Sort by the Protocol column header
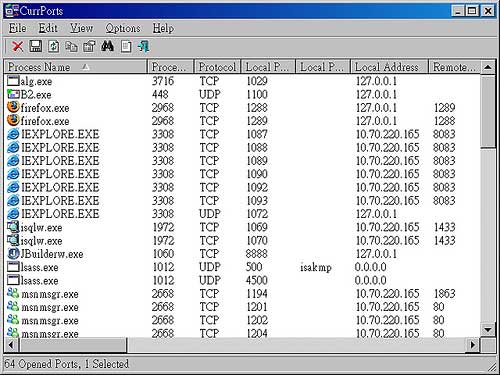 (217, 67)
